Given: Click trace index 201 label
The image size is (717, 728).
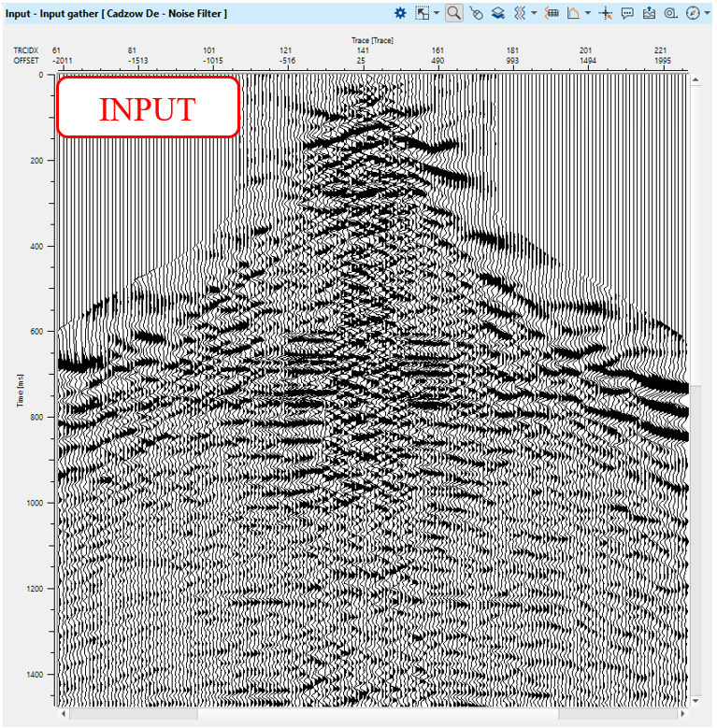Looking at the screenshot, I should click(586, 50).
